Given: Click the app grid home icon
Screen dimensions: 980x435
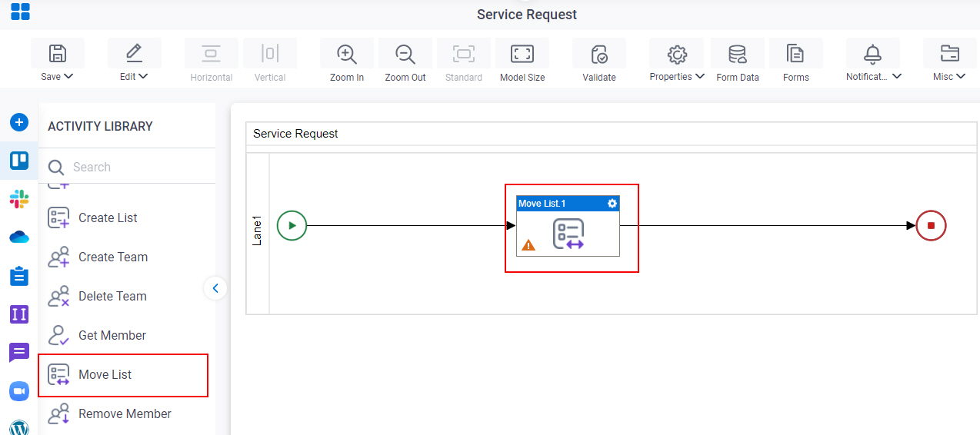Looking at the screenshot, I should [21, 12].
